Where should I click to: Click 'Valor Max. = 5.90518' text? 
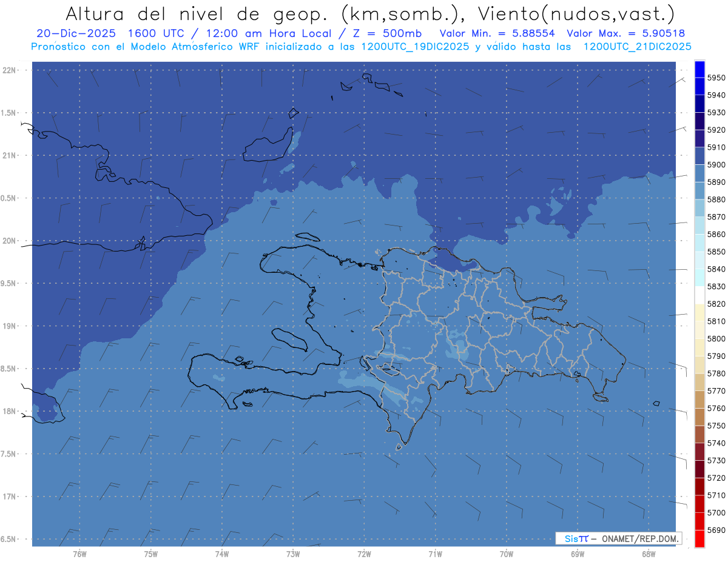pyautogui.click(x=625, y=33)
